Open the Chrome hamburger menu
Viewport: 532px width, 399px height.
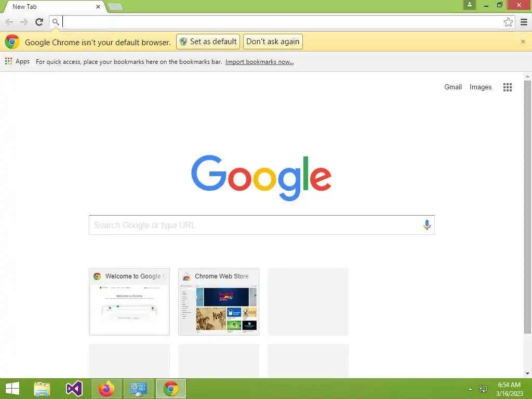coord(524,22)
